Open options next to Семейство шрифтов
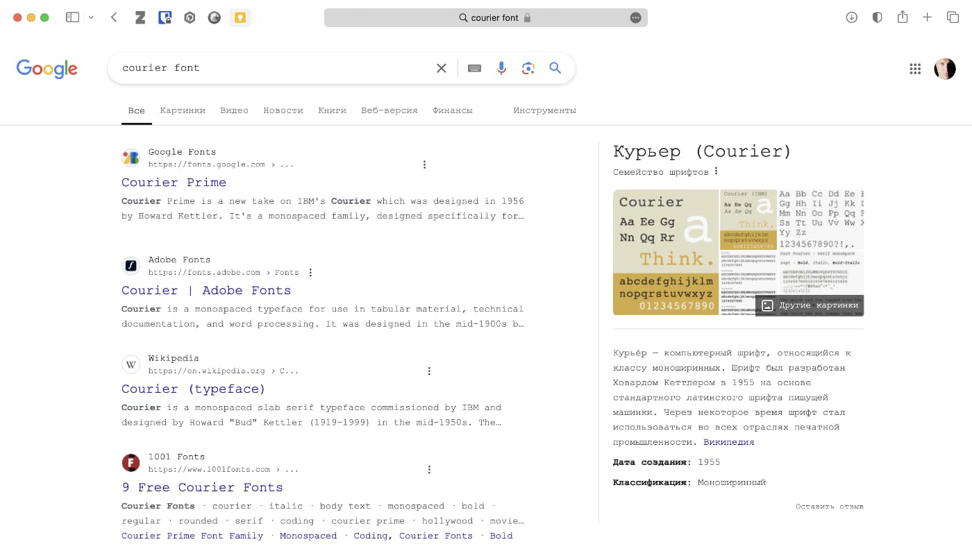 716,171
